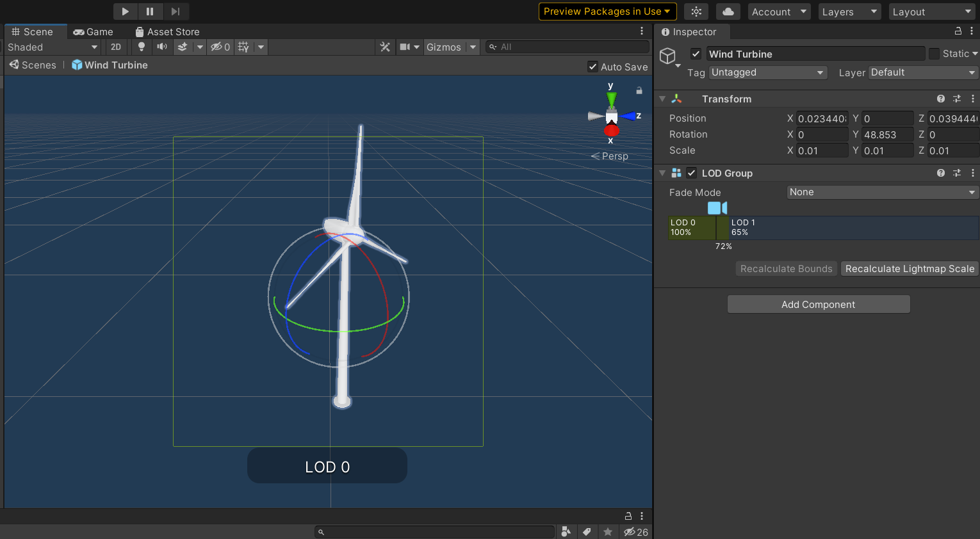Click the Wind Turbine prefab breadcrumb
Screen dimensions: 980x539
coord(110,65)
